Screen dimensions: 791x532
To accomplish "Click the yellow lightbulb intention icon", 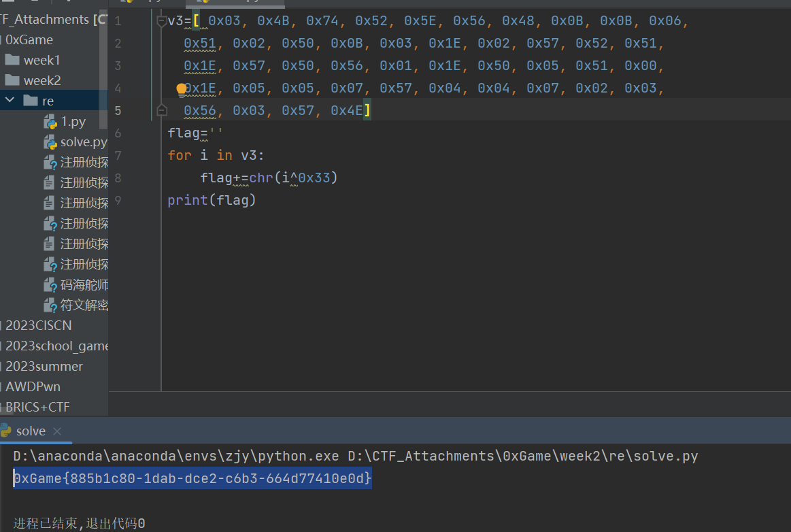I will click(182, 89).
